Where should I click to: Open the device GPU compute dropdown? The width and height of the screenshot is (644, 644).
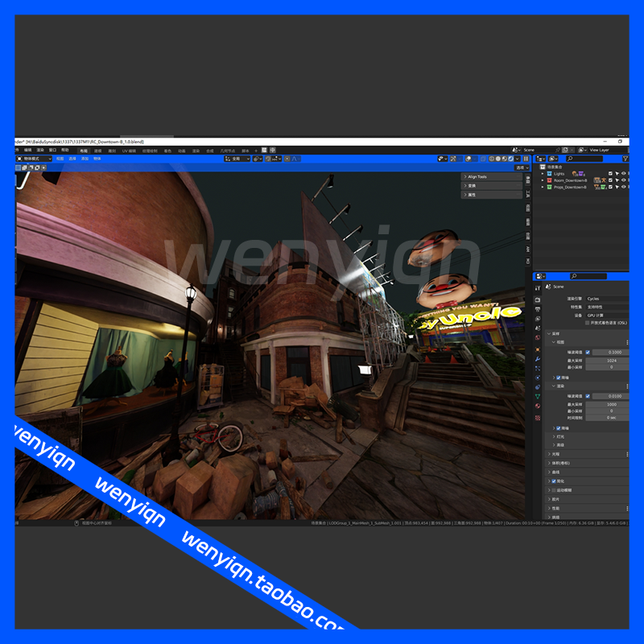607,316
